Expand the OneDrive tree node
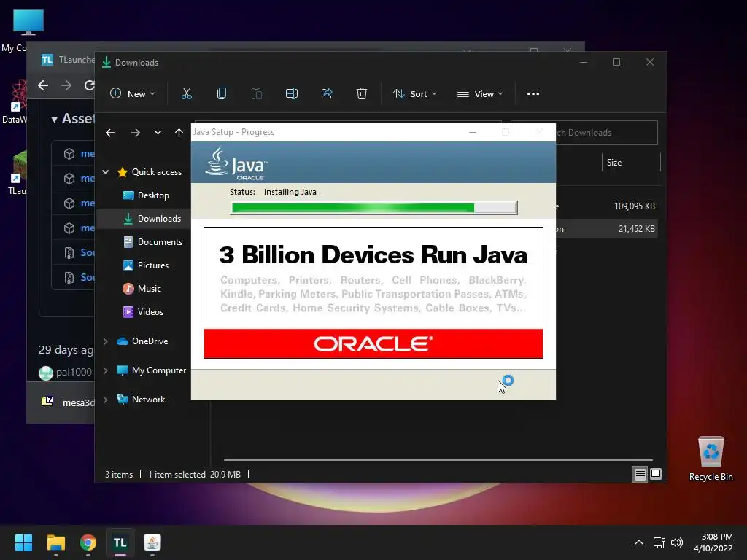 [106, 341]
